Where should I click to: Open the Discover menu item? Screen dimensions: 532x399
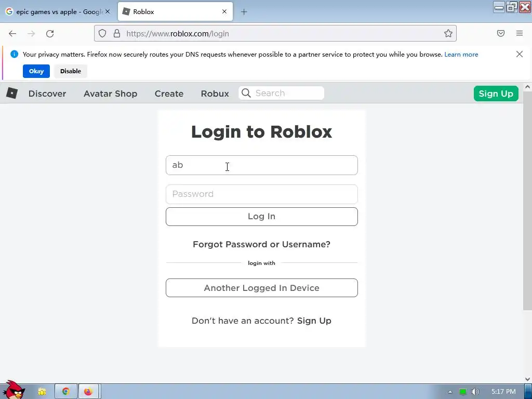(x=47, y=94)
